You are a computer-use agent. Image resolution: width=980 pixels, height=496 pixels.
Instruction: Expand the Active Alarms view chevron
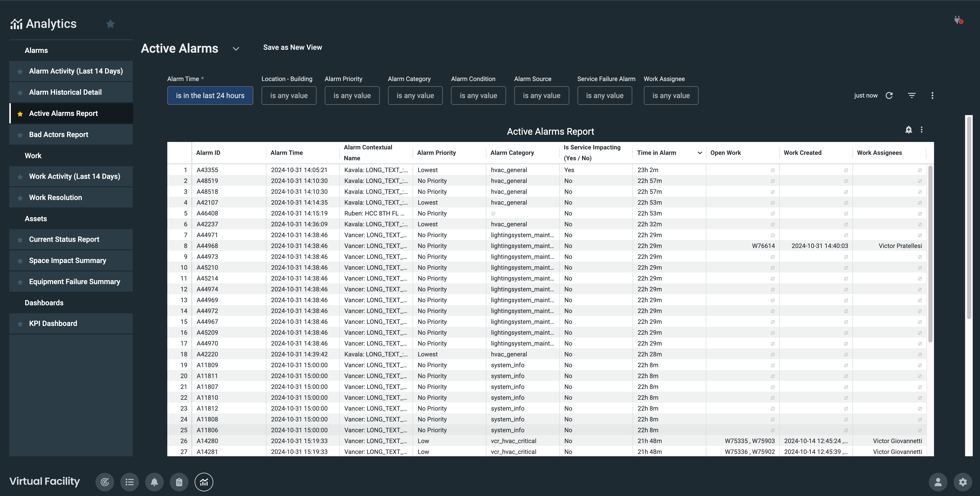click(x=236, y=49)
